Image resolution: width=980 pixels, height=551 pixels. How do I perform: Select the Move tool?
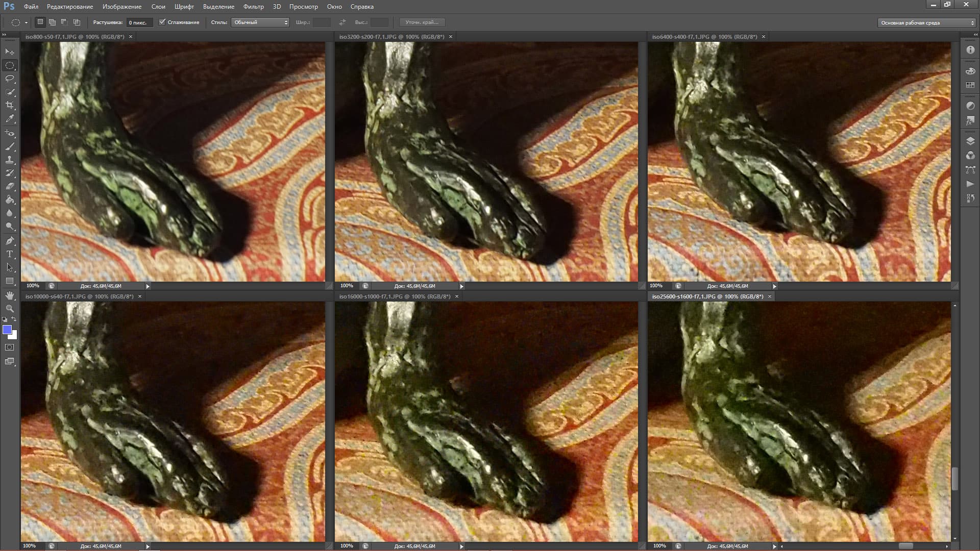pyautogui.click(x=10, y=52)
